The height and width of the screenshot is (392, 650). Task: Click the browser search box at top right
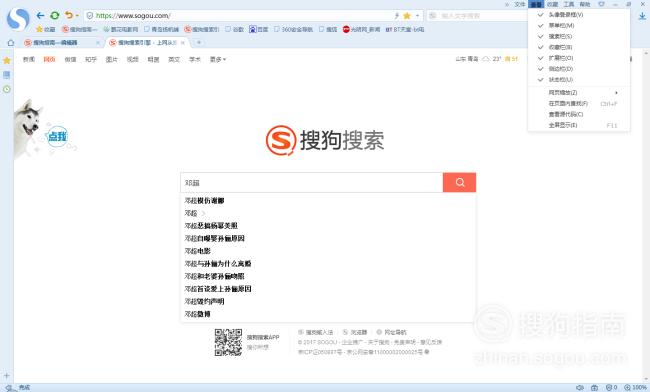point(477,16)
